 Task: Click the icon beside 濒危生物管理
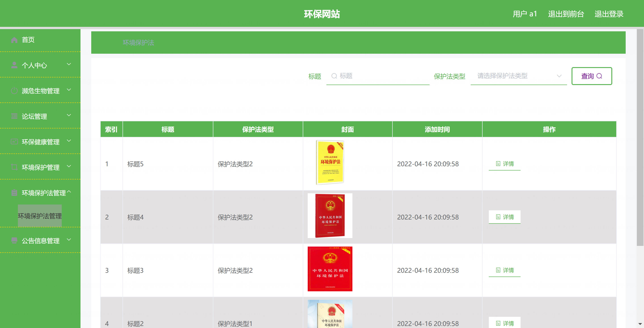(14, 91)
